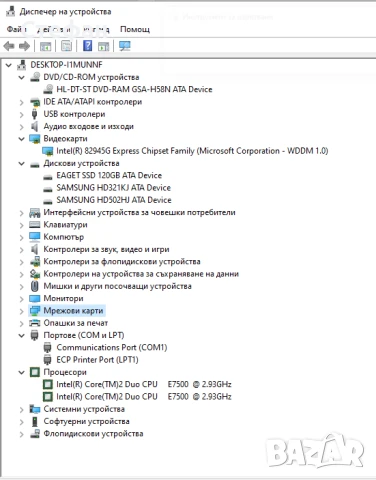Click the Help question-mark toolbar icon

[x=87, y=46]
